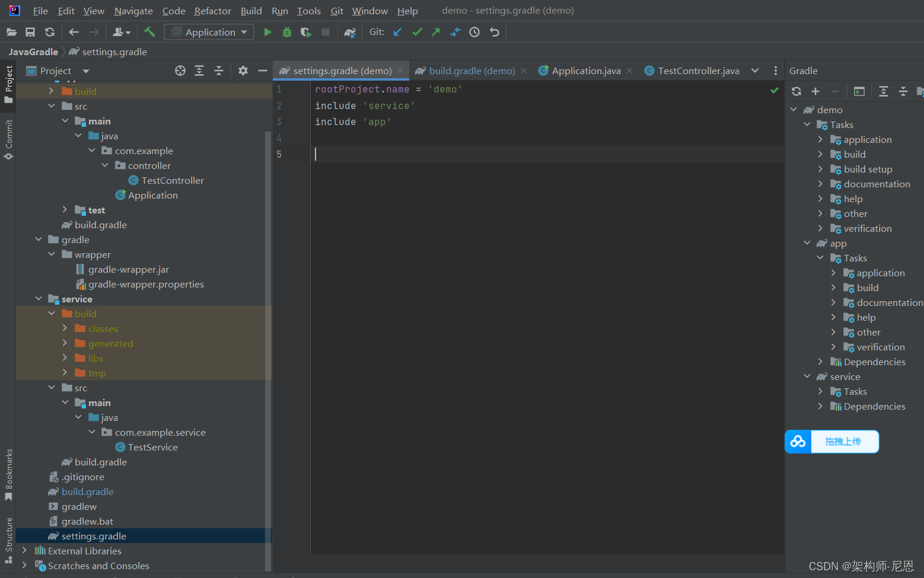The image size is (924, 578).
Task: Click the Gradle sync elephant toolbar icon
Action: click(x=350, y=32)
